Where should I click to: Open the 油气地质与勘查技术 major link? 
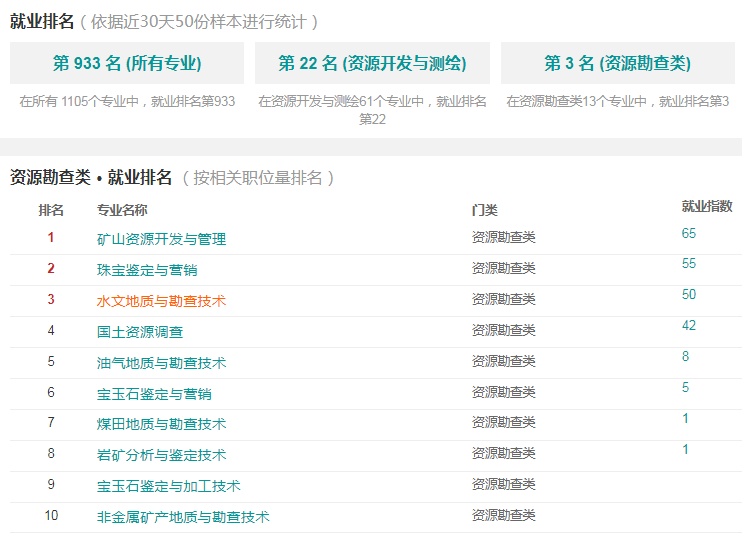tap(161, 363)
